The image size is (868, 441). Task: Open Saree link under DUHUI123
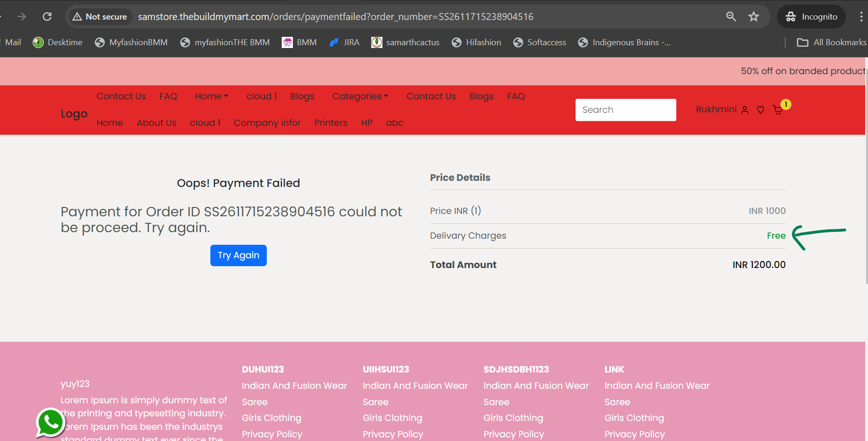[x=255, y=402]
